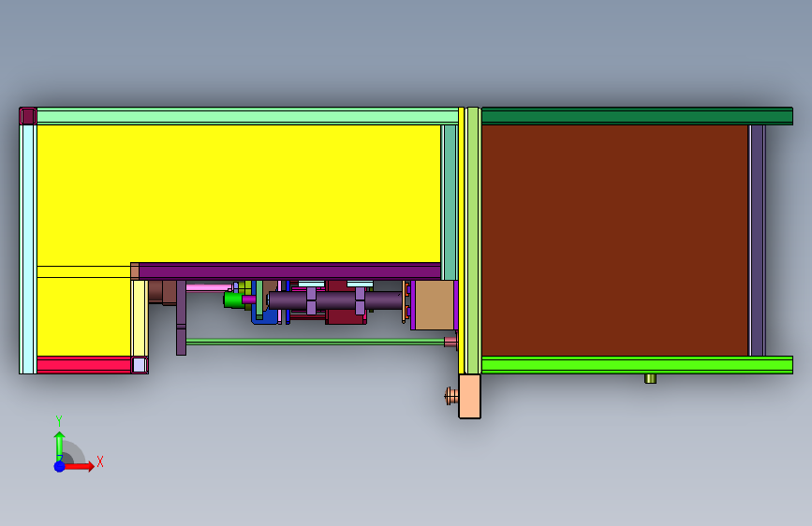The image size is (812, 526).
Task: Select the large brown panel on the right
Action: coord(614,241)
